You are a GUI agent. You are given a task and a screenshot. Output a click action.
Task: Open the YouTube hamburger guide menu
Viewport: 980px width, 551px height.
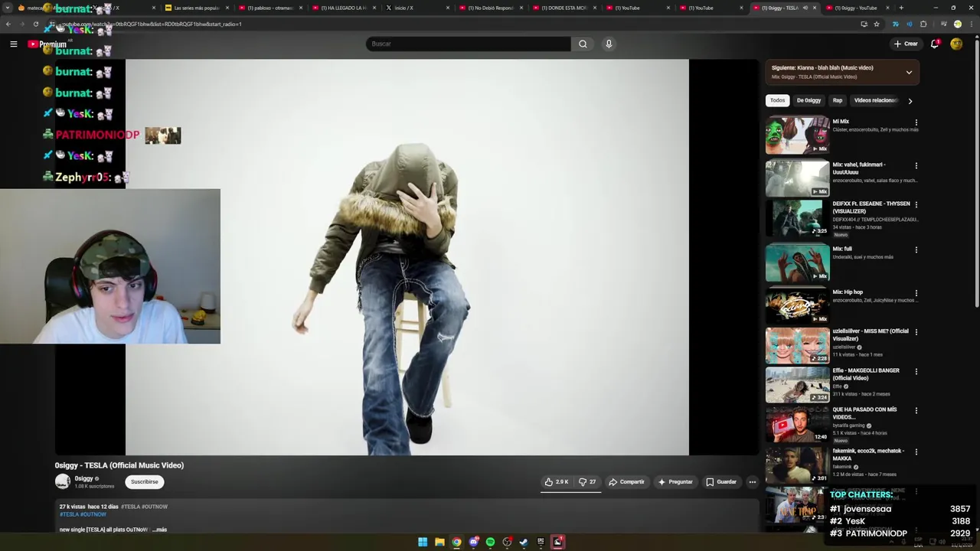(13, 44)
